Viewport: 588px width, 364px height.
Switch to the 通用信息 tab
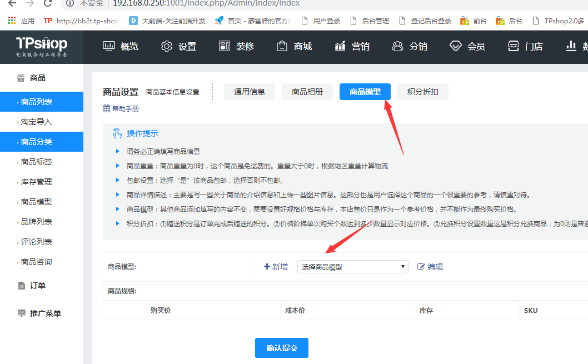[x=249, y=91]
